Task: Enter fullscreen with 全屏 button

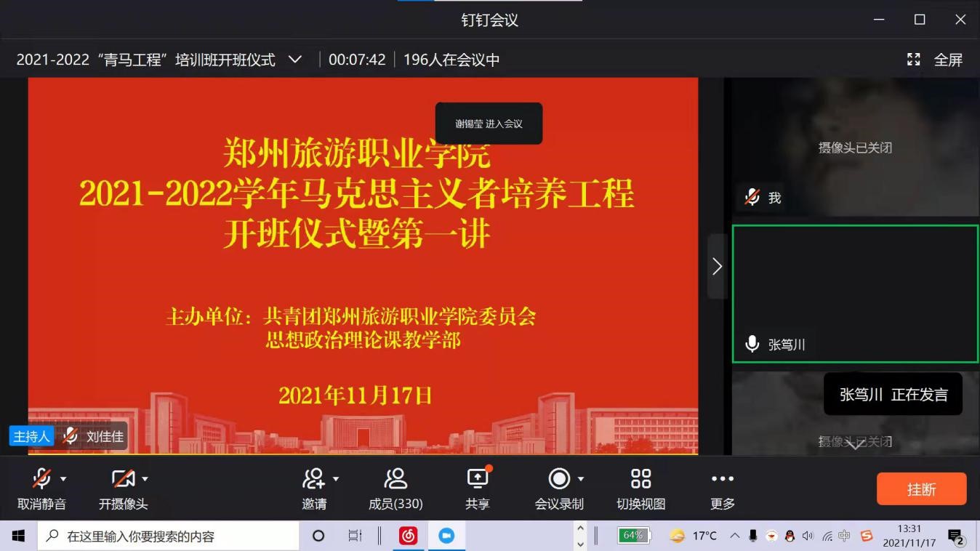Action: coord(935,60)
